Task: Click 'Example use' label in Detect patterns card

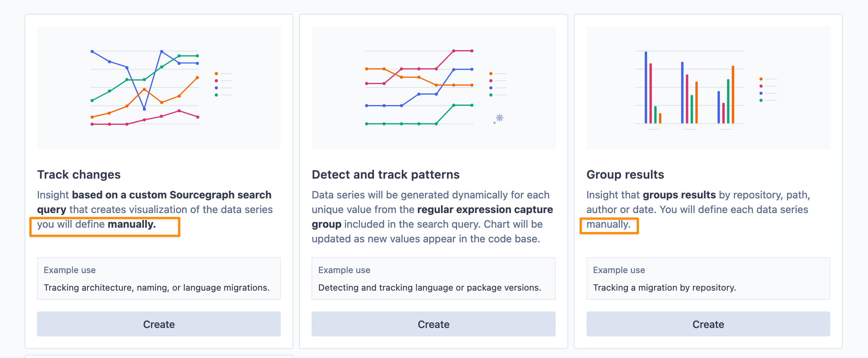Action: point(344,270)
